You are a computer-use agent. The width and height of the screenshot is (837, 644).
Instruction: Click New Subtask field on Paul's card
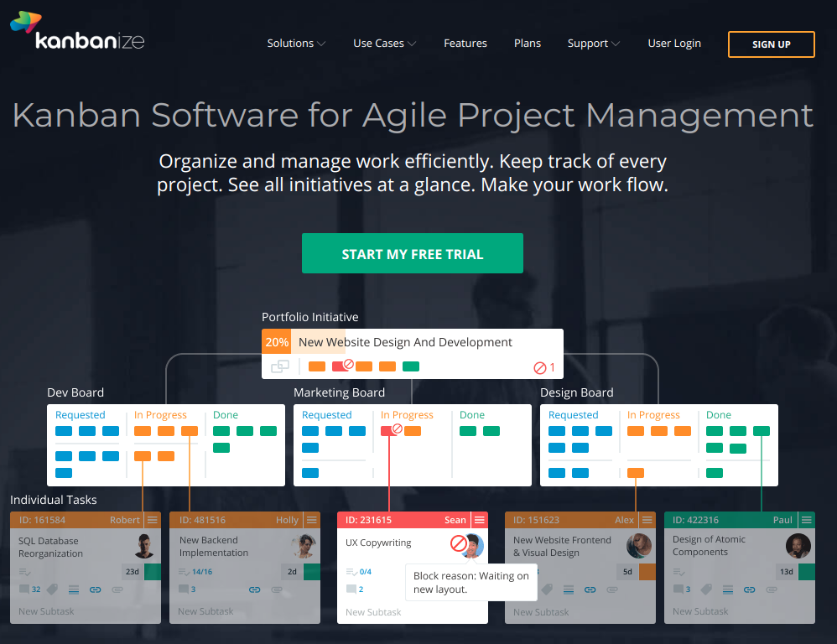pyautogui.click(x=700, y=611)
